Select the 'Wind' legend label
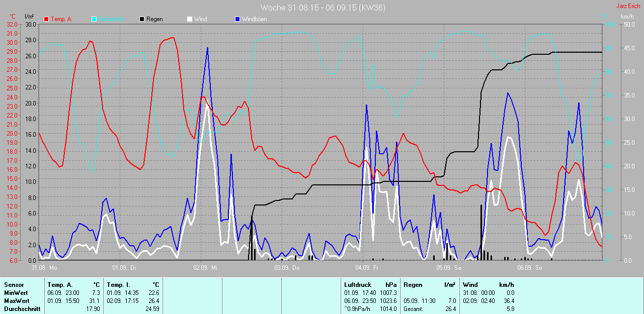This screenshot has width=644, height=314. click(x=200, y=19)
